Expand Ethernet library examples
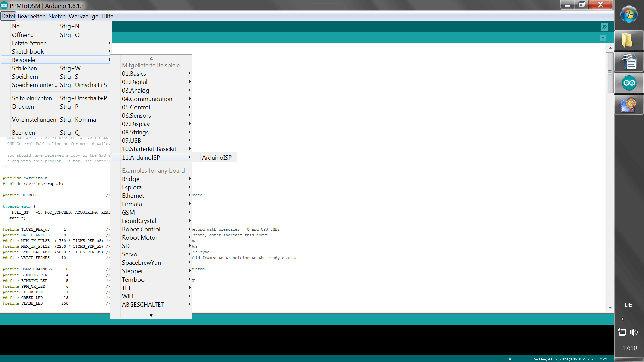Image resolution: width=644 pixels, height=362 pixels. (x=151, y=196)
